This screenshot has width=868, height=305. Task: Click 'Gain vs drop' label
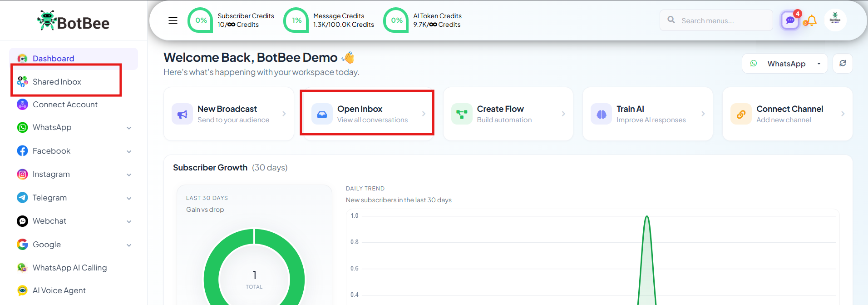205,210
